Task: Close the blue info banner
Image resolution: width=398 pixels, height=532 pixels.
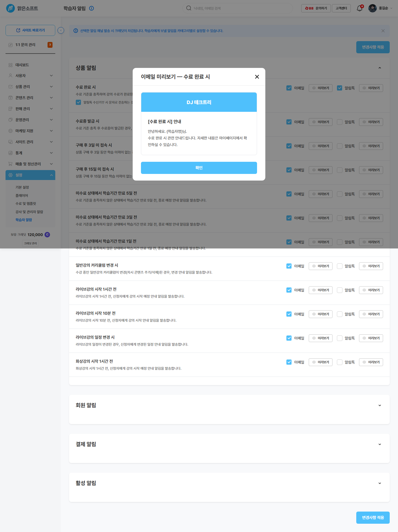Action: pyautogui.click(x=383, y=31)
